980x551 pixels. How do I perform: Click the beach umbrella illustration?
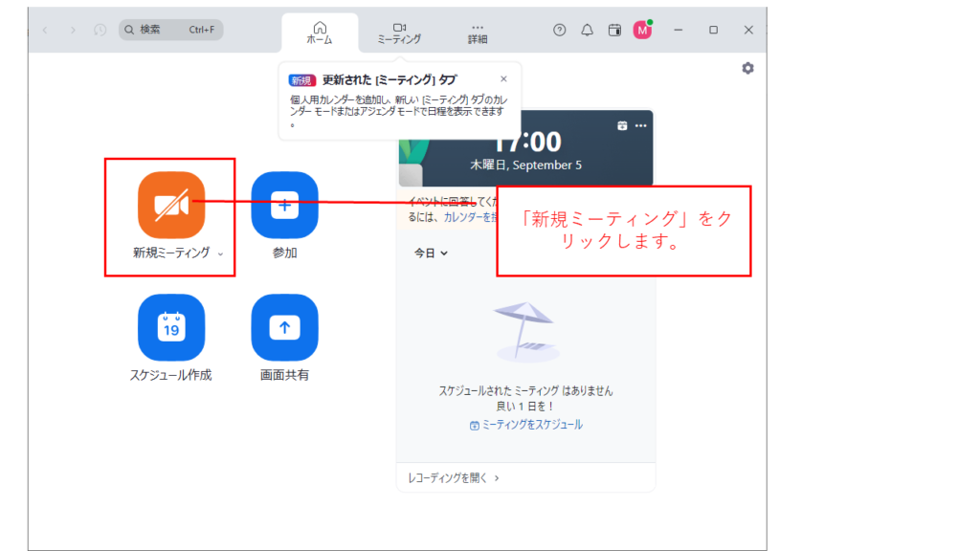coord(525,332)
